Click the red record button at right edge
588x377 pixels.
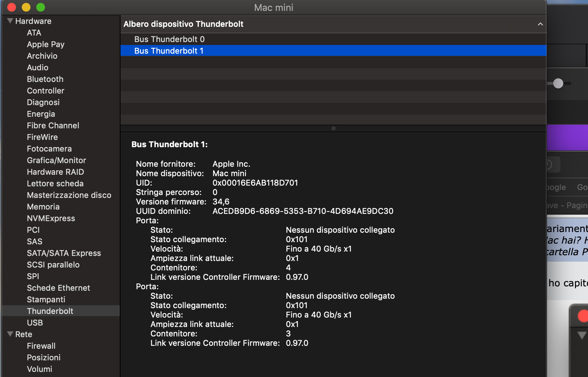[x=583, y=316]
